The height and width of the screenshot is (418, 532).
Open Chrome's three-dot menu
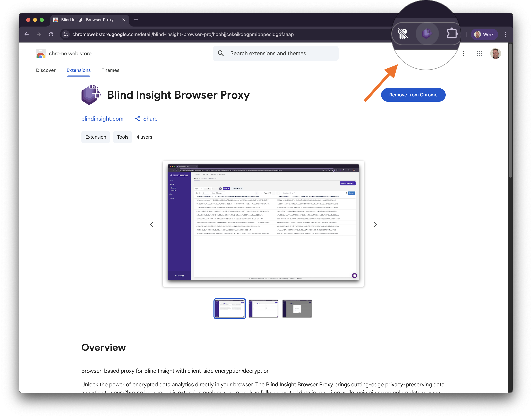[505, 35]
